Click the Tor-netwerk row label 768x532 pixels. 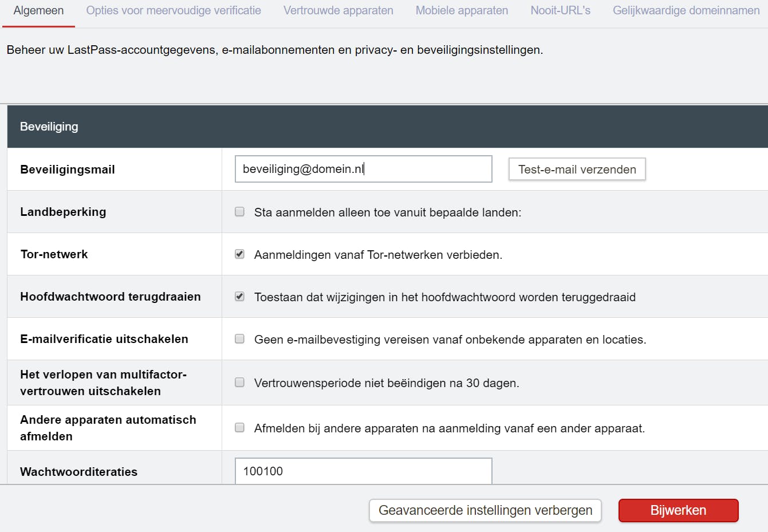(x=54, y=254)
